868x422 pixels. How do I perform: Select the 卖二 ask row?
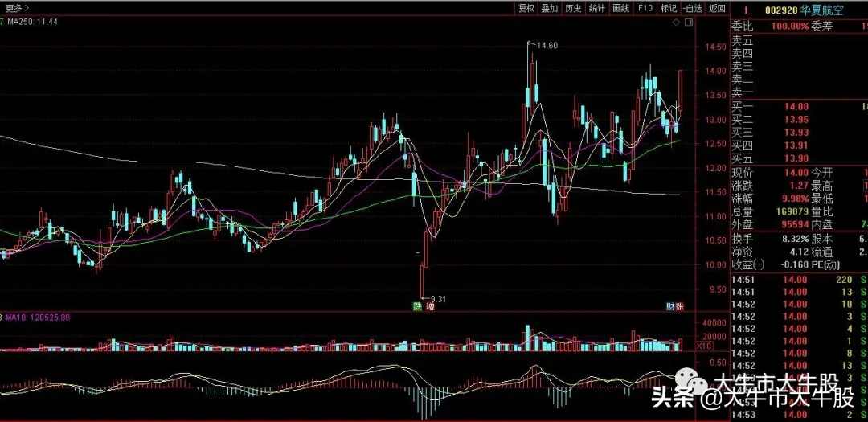click(800, 80)
